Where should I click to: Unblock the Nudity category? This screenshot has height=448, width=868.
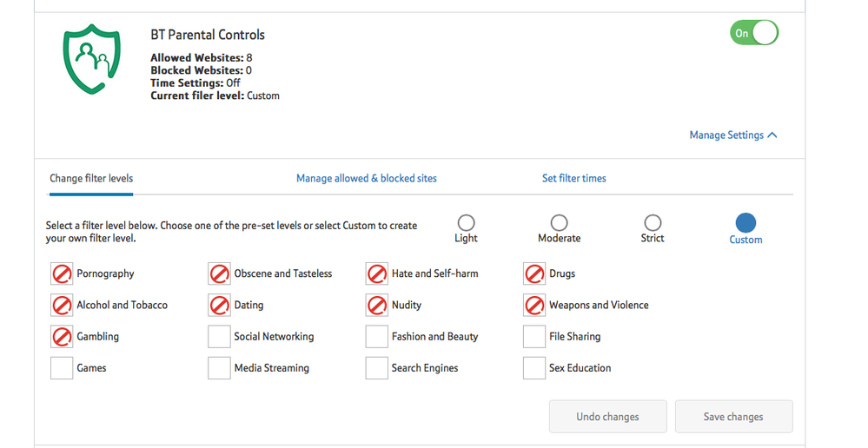pos(377,305)
